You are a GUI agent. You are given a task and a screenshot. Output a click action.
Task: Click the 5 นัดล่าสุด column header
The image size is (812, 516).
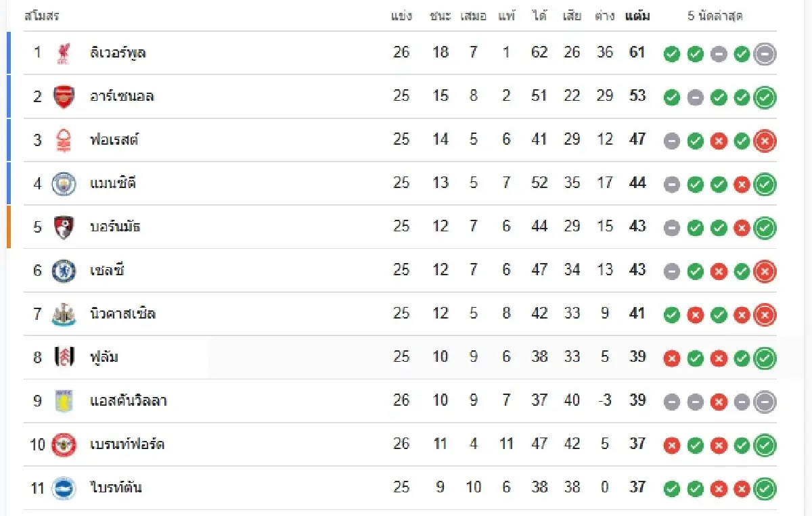(715, 16)
